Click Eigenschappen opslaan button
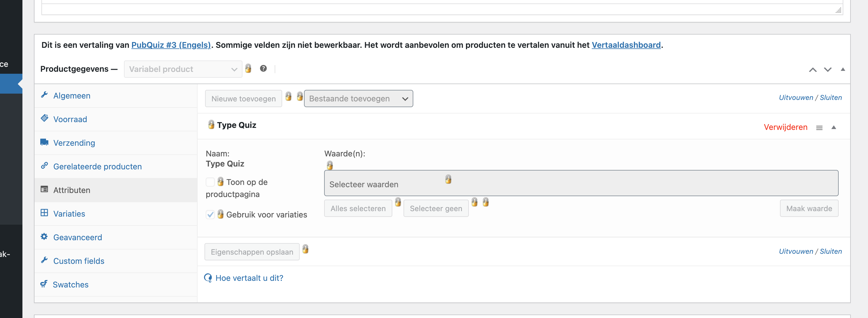Viewport: 868px width, 318px height. coord(252,252)
